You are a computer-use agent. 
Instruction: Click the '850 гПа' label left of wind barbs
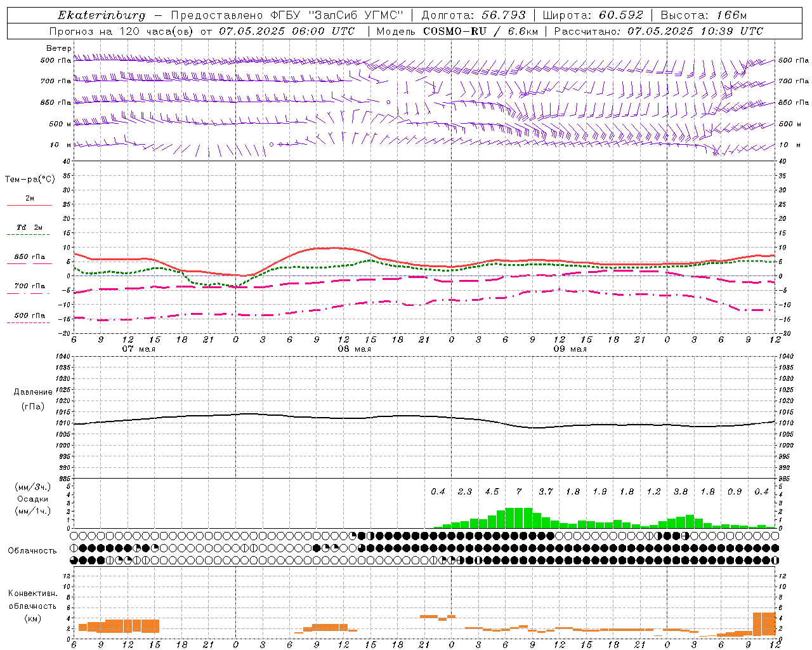(56, 102)
